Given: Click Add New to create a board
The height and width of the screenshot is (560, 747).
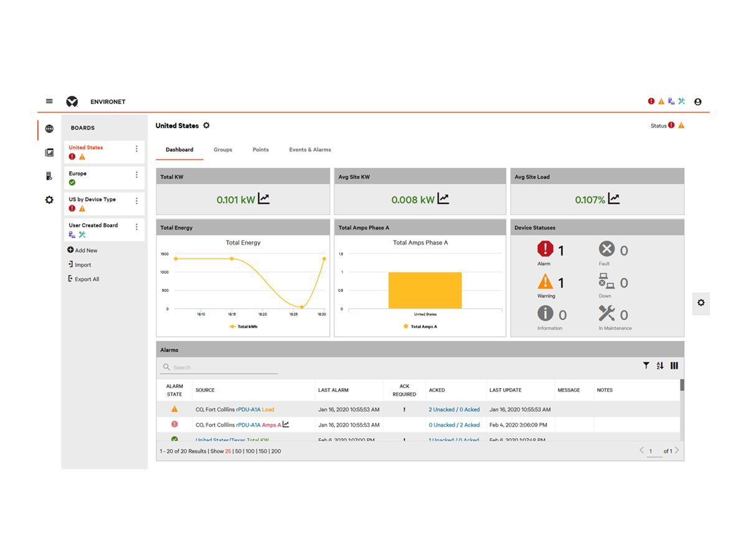Looking at the screenshot, I should (82, 250).
